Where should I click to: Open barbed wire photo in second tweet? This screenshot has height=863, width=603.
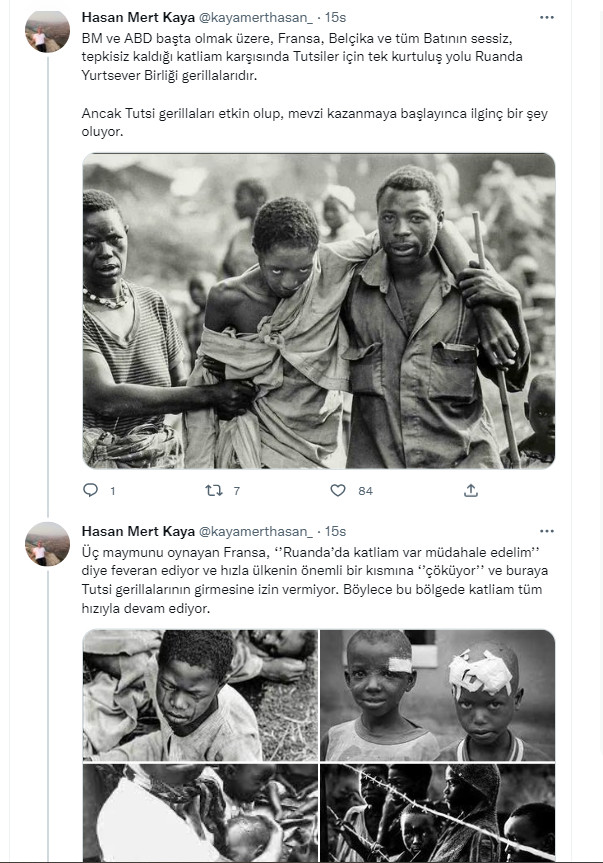[437, 812]
